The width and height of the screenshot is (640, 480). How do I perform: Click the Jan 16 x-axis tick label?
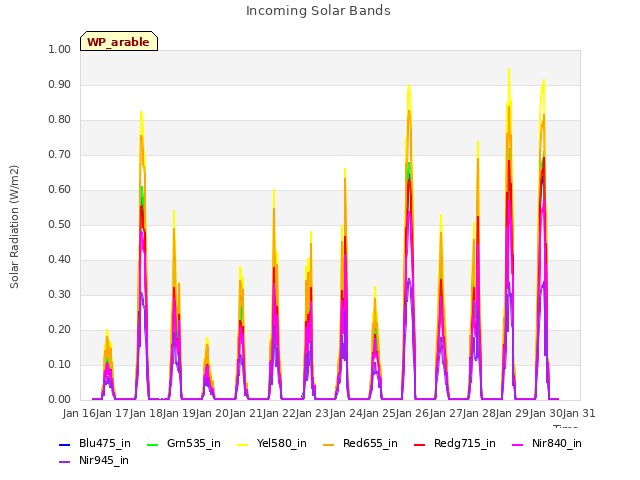click(x=79, y=413)
